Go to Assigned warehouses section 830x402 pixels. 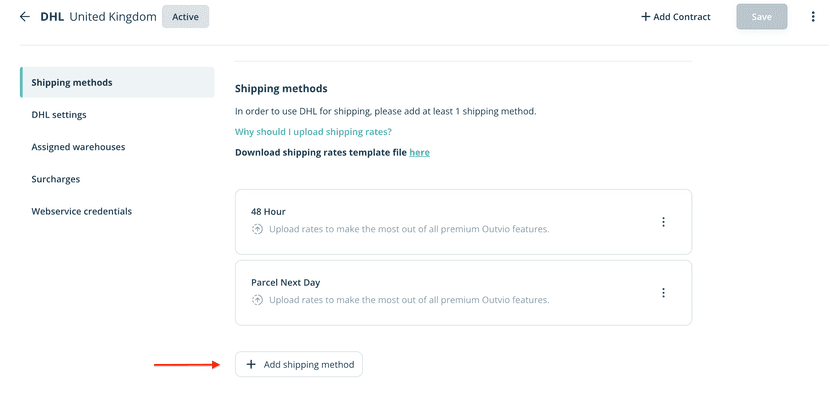78,147
